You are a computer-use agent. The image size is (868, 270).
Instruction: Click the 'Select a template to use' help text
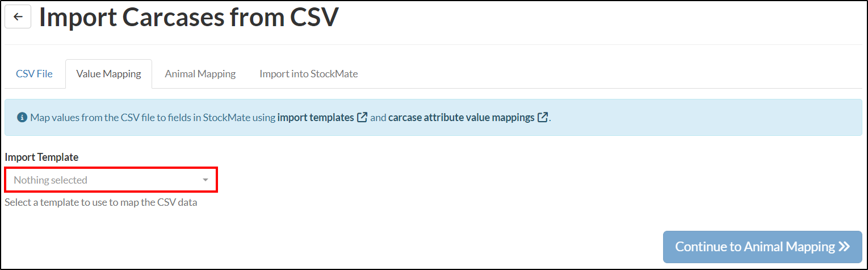tap(101, 202)
